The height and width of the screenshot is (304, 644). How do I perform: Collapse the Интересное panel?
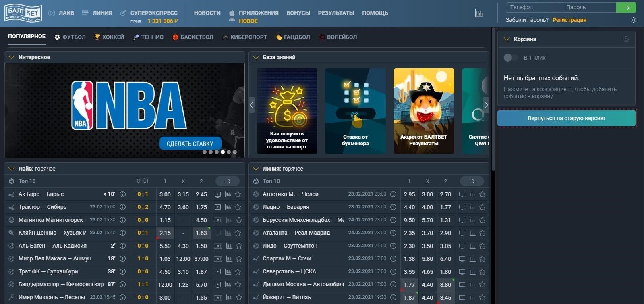11,57
